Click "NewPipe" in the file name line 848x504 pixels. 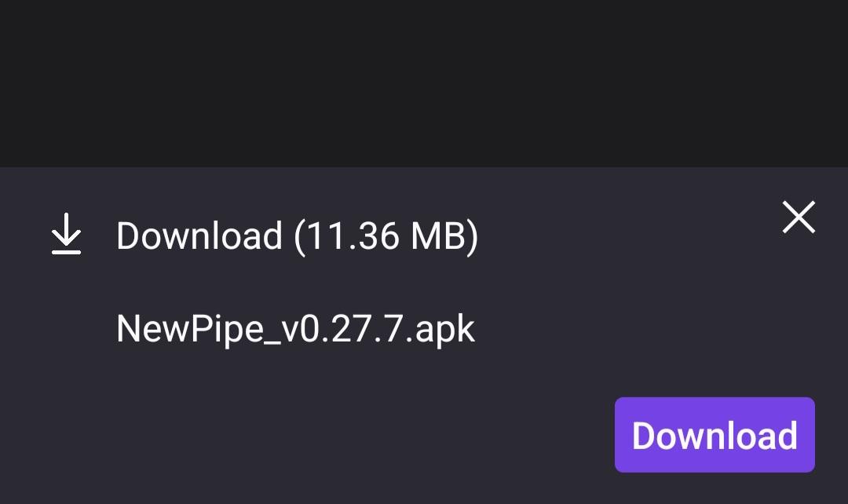click(x=190, y=329)
